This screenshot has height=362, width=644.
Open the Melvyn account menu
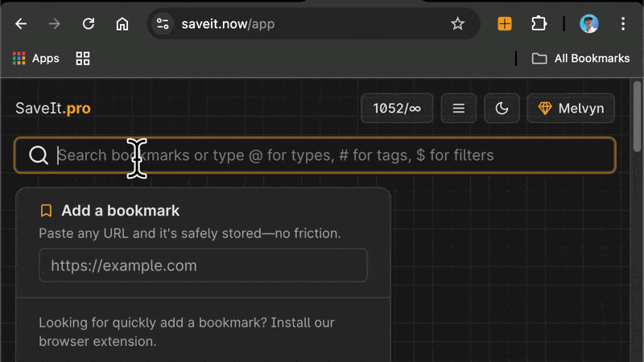tap(571, 109)
